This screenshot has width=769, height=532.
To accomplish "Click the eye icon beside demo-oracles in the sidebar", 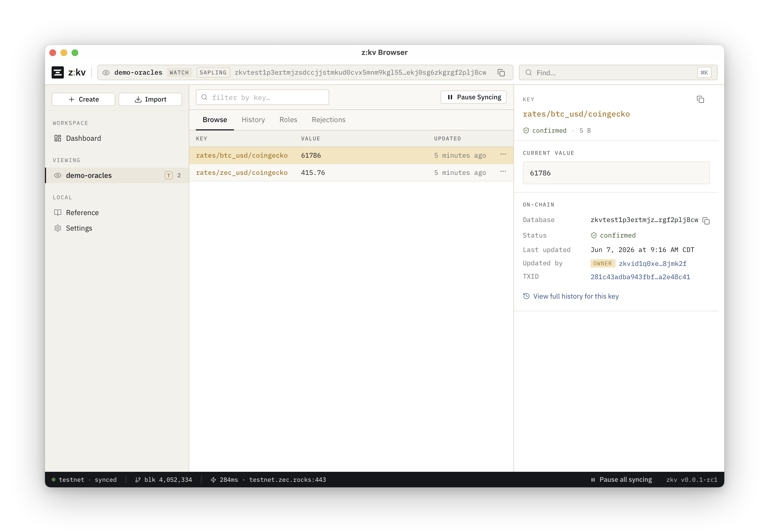I will click(x=58, y=175).
